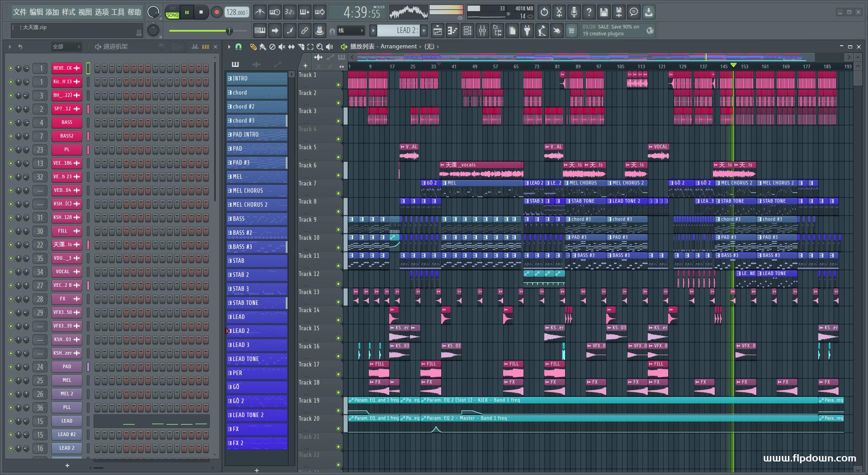Mute playlist Track 1 with green dot
This screenshot has width=868, height=475.
click(x=338, y=85)
